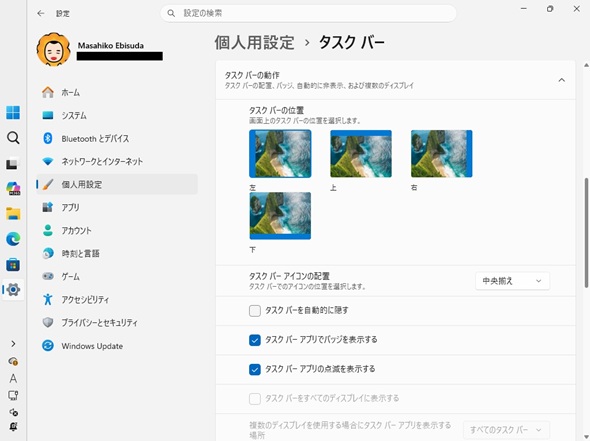Open ホーム in the settings sidebar

[117, 93]
